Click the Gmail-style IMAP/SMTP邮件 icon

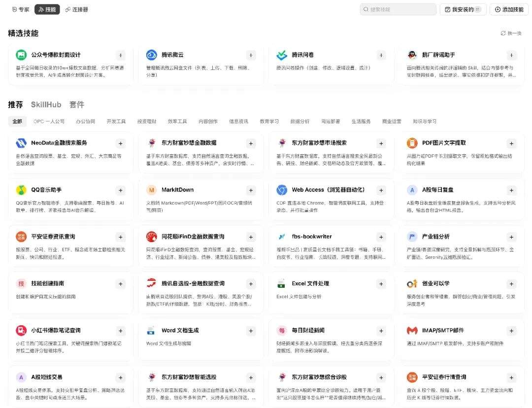click(412, 330)
